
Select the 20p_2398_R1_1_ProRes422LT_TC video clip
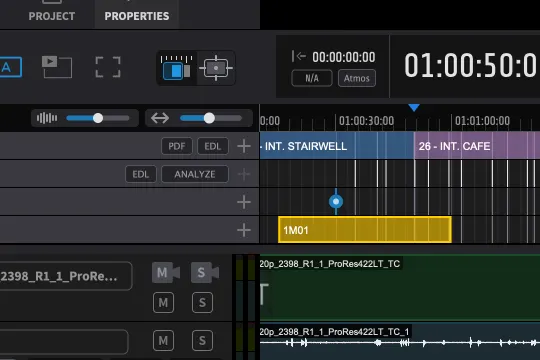pyautogui.click(x=400, y=288)
